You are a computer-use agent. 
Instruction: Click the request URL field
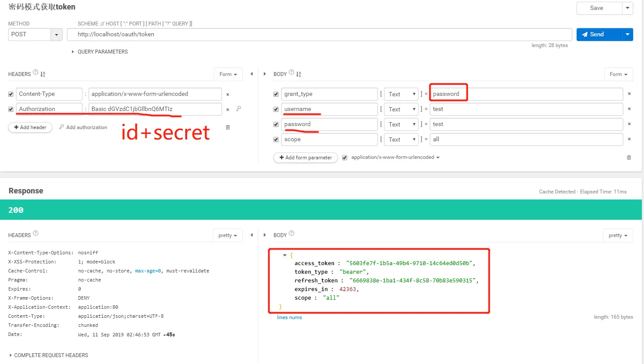coord(320,35)
